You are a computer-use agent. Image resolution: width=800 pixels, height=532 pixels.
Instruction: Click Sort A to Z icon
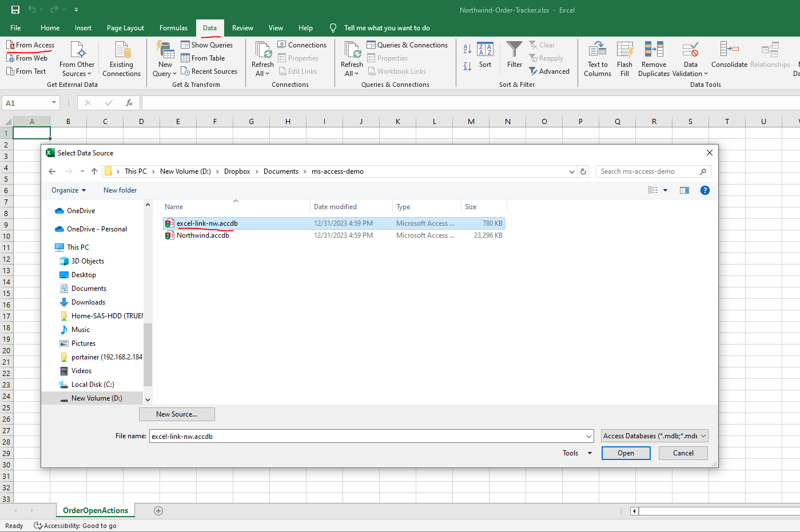(x=467, y=49)
